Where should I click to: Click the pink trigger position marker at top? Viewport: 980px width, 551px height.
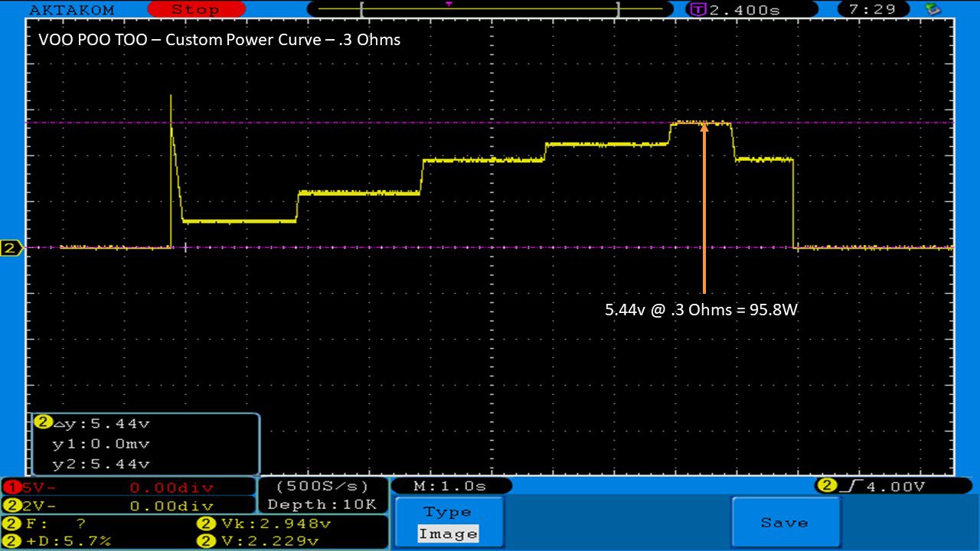coord(449,4)
